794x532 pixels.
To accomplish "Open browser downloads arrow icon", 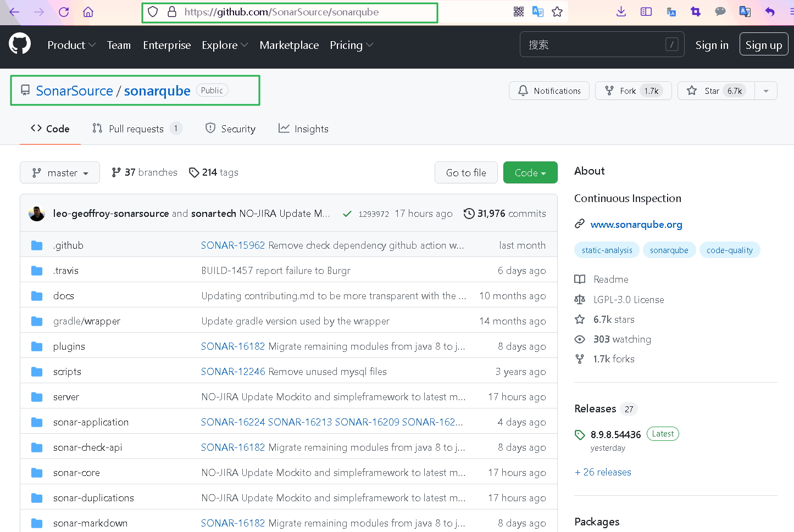I will pos(621,12).
